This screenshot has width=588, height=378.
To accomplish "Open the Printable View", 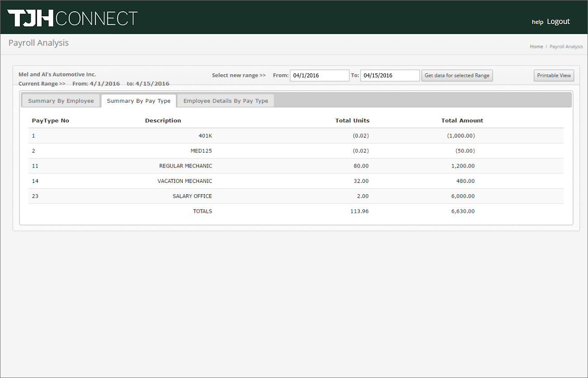I will [x=554, y=76].
